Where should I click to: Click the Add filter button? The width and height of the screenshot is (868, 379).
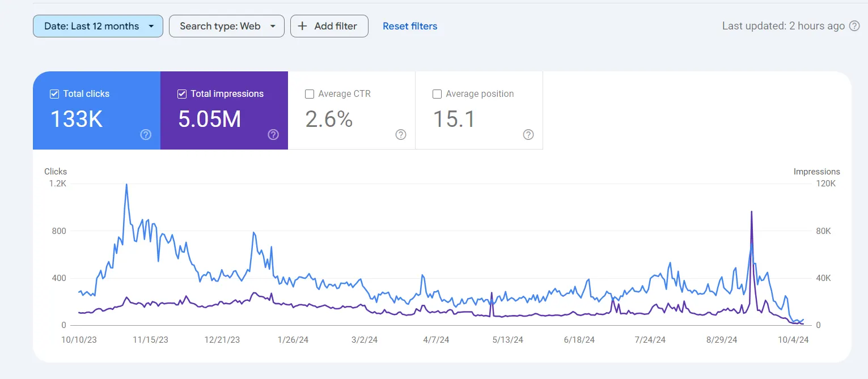(329, 26)
